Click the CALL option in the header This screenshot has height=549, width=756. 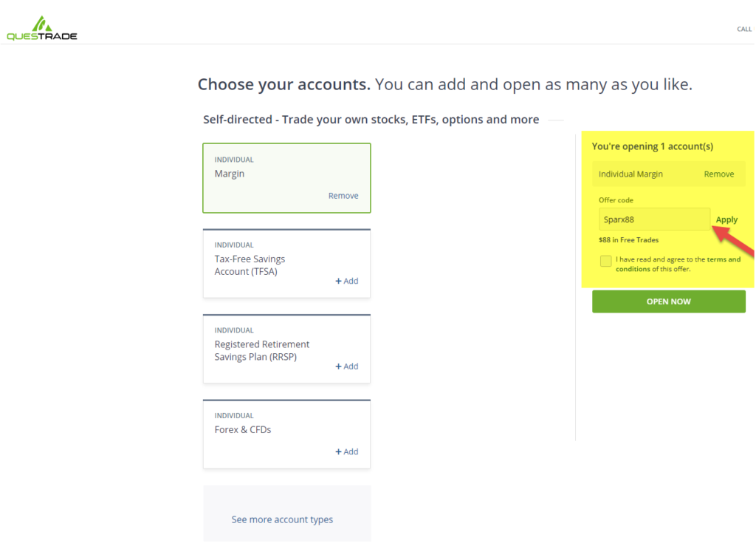tap(743, 29)
